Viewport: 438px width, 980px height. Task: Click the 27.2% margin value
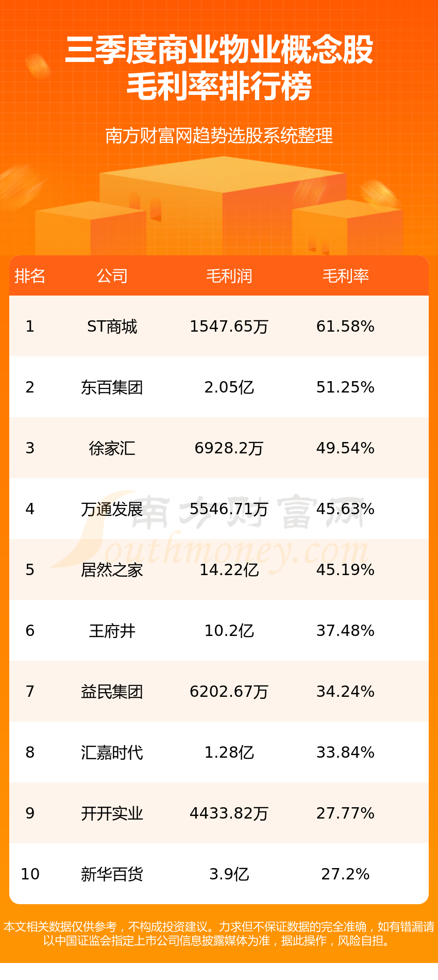click(345, 874)
